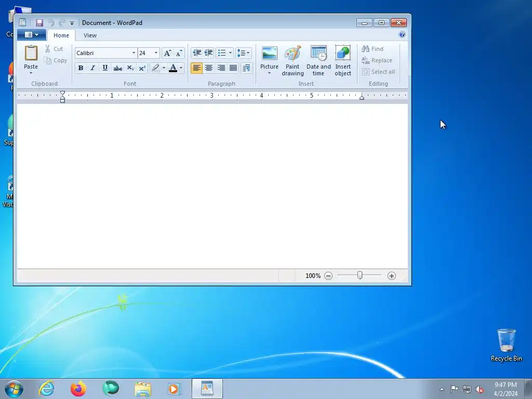Click the Grow font icon
The height and width of the screenshot is (399, 532).
click(167, 53)
